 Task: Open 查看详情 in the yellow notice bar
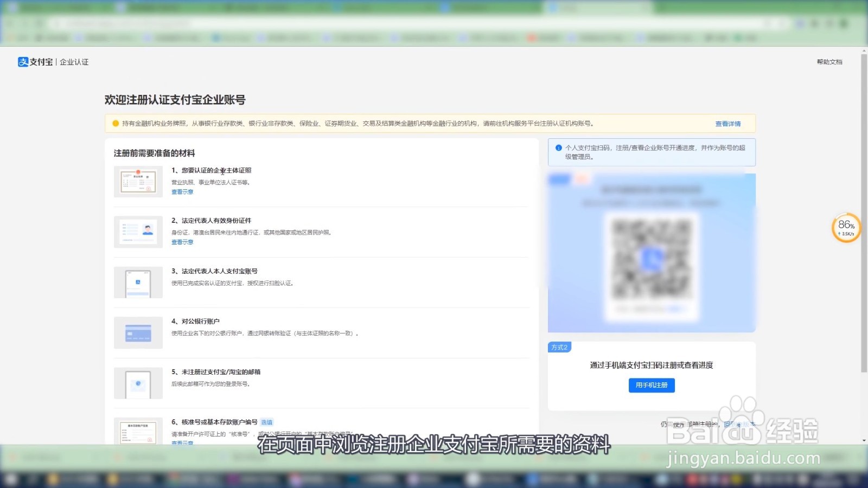click(x=727, y=124)
